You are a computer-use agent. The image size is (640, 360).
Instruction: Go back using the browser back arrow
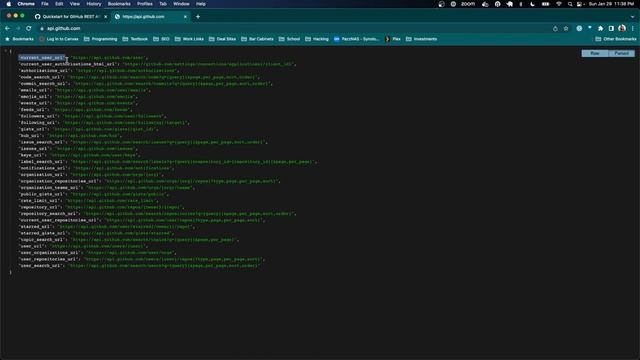tap(7, 28)
